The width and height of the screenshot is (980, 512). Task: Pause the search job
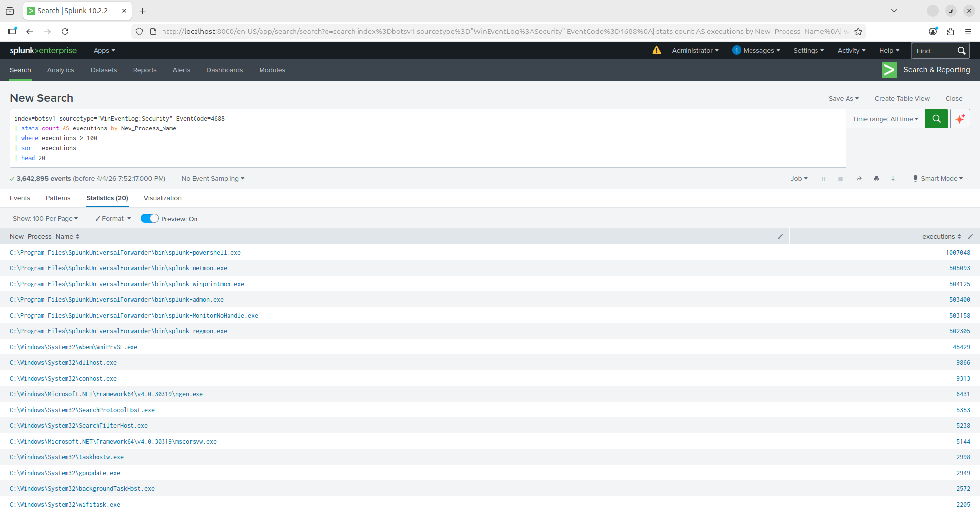pyautogui.click(x=823, y=179)
